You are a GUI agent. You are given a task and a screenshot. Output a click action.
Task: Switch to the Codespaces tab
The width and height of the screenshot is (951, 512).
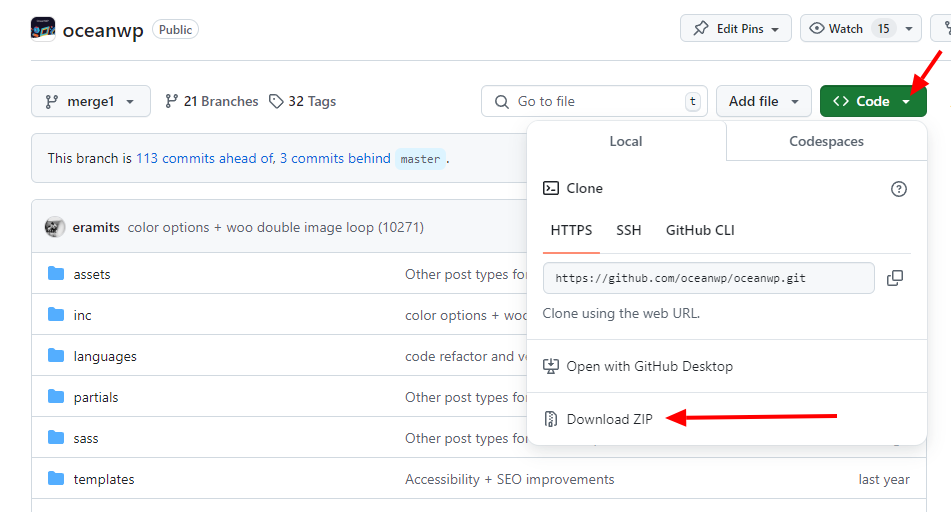[826, 141]
